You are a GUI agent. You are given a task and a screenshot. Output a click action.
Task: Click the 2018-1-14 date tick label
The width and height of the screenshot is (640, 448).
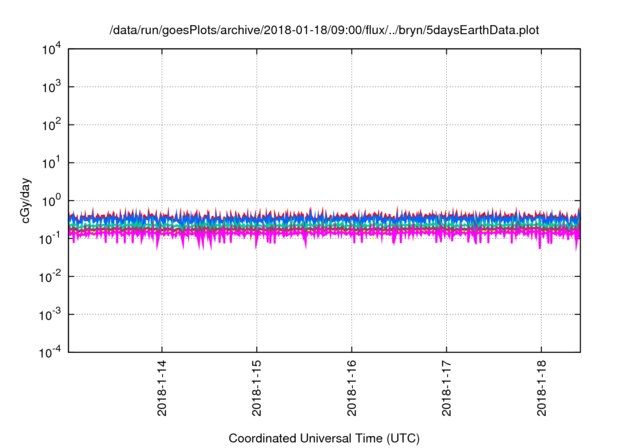[162, 388]
